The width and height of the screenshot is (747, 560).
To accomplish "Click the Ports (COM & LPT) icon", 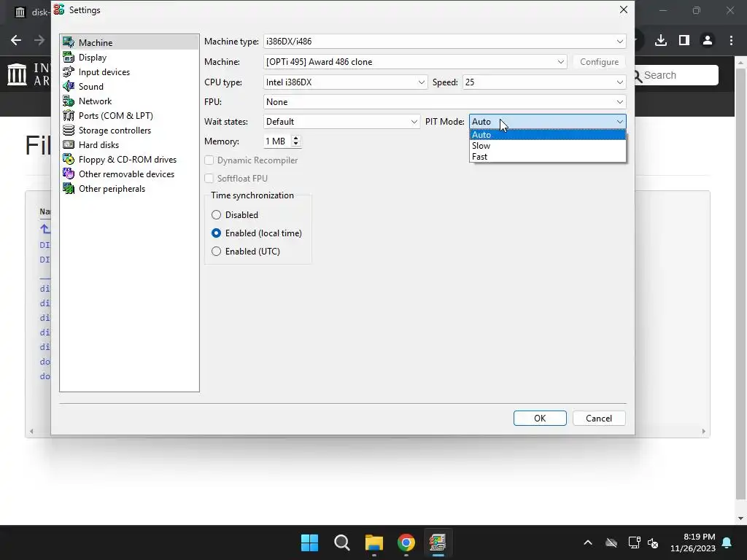I will (69, 116).
